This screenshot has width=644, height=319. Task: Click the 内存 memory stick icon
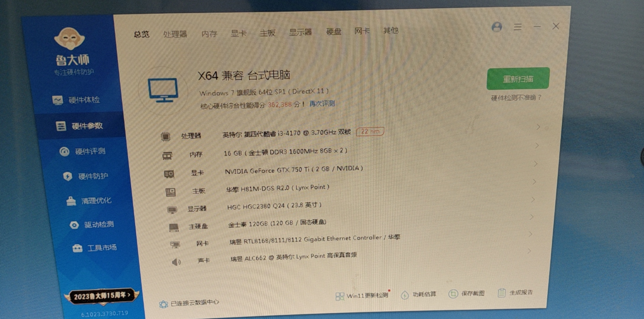click(x=167, y=155)
